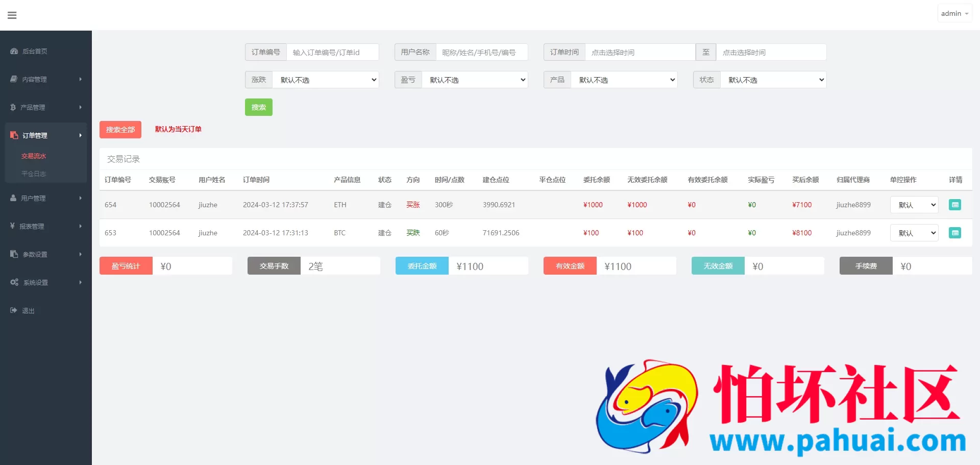Click the 订单编号 input field

[333, 52]
